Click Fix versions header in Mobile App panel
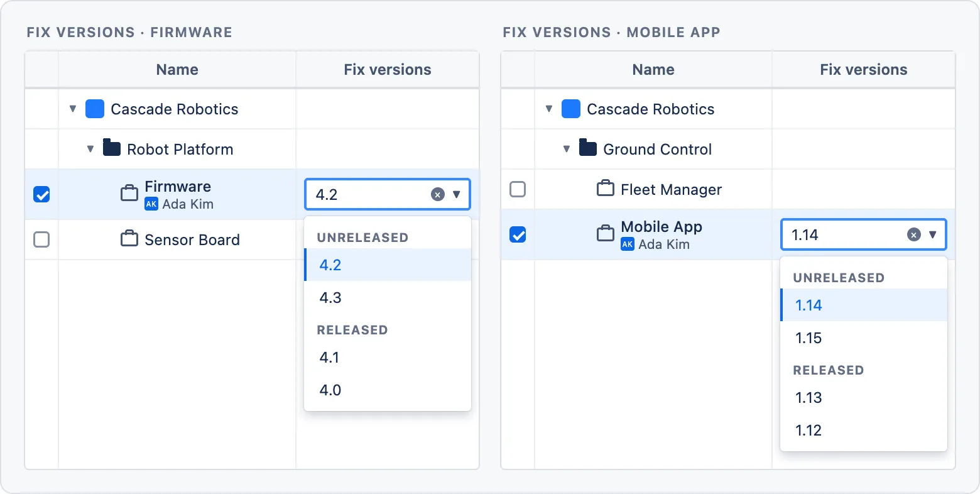The width and height of the screenshot is (980, 494). (864, 69)
